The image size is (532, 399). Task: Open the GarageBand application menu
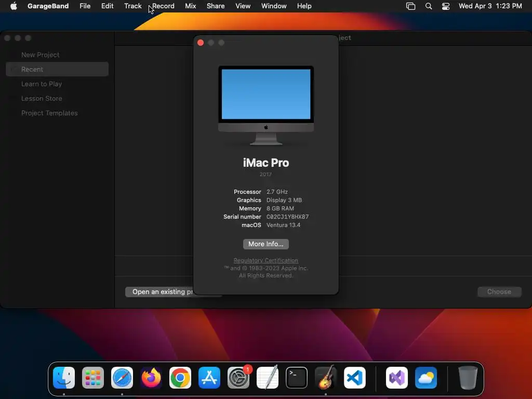coord(48,6)
